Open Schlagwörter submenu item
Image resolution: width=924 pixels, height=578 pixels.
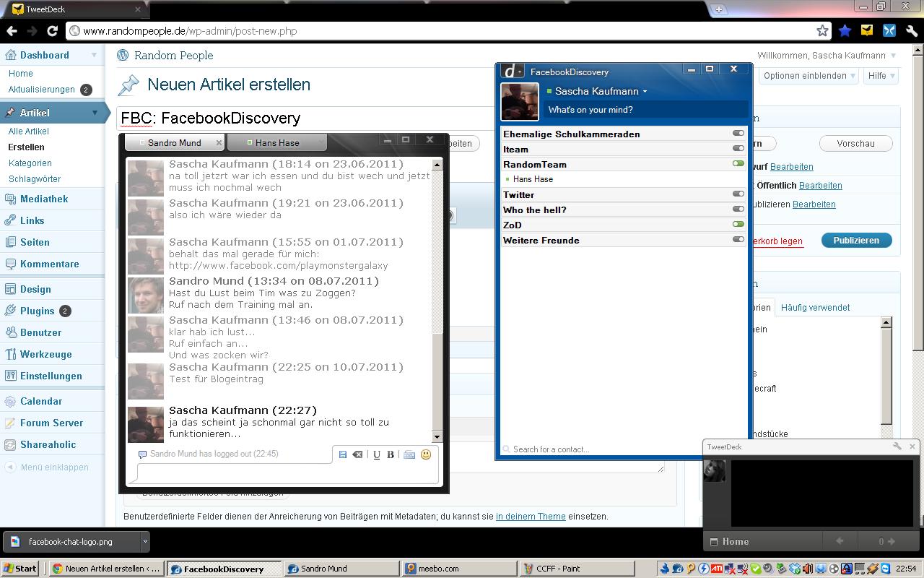coord(35,179)
